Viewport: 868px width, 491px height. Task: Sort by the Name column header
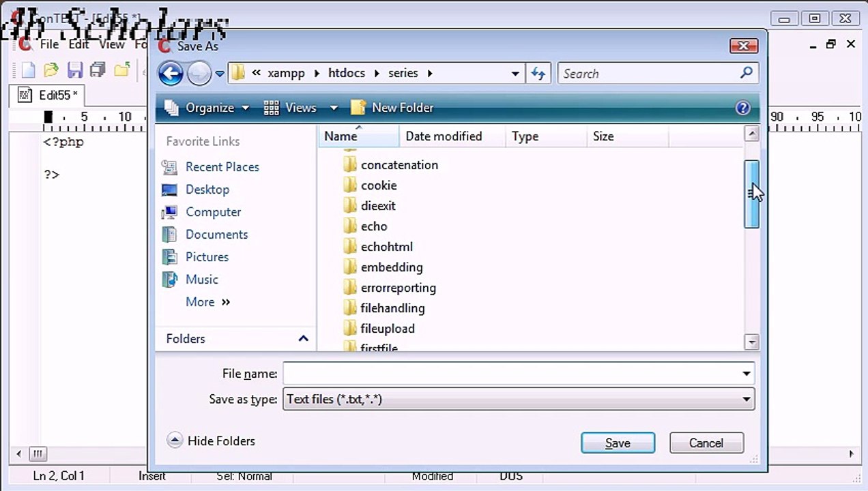(359, 136)
